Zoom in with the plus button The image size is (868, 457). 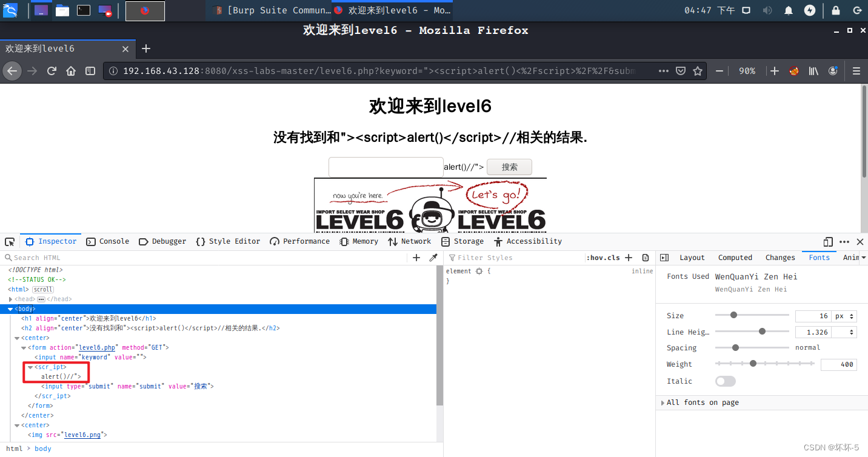click(775, 71)
